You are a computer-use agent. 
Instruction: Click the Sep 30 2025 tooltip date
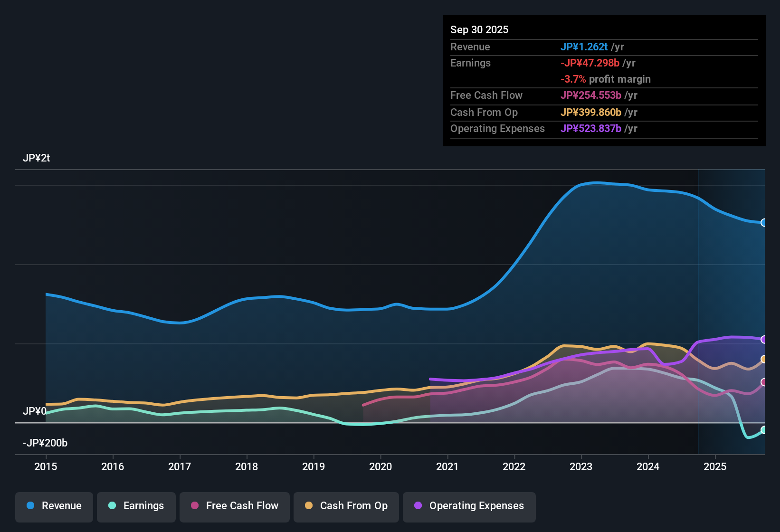(x=479, y=30)
